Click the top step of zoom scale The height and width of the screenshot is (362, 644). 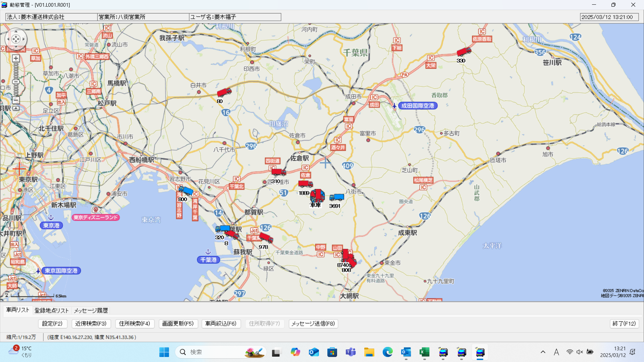tap(16, 64)
